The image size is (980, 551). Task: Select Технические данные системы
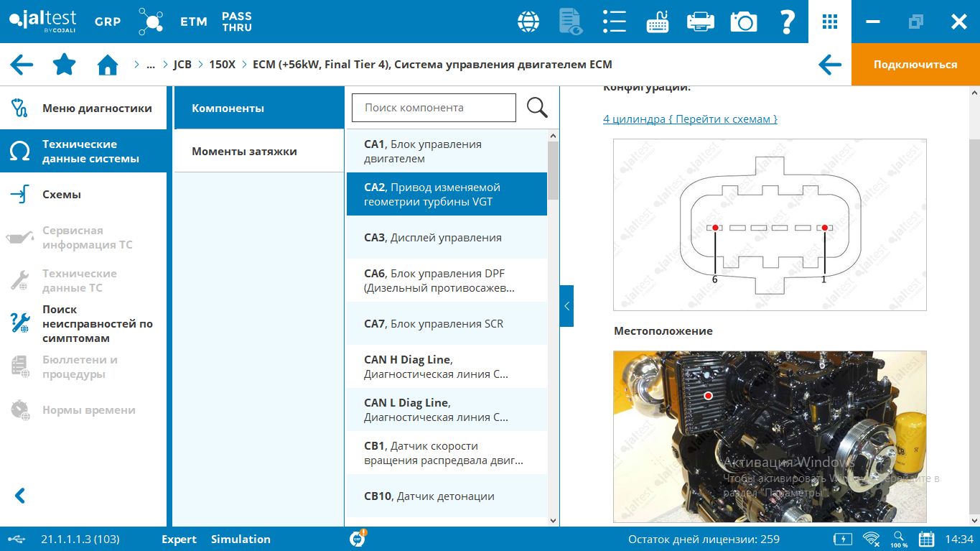(83, 151)
